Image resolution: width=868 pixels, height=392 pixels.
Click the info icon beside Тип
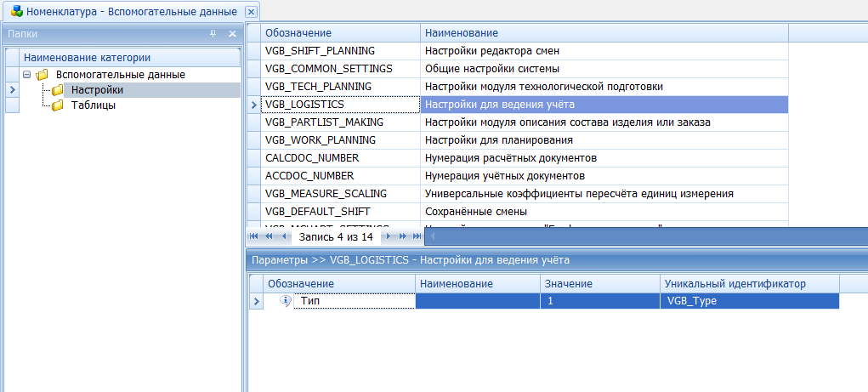tap(286, 300)
